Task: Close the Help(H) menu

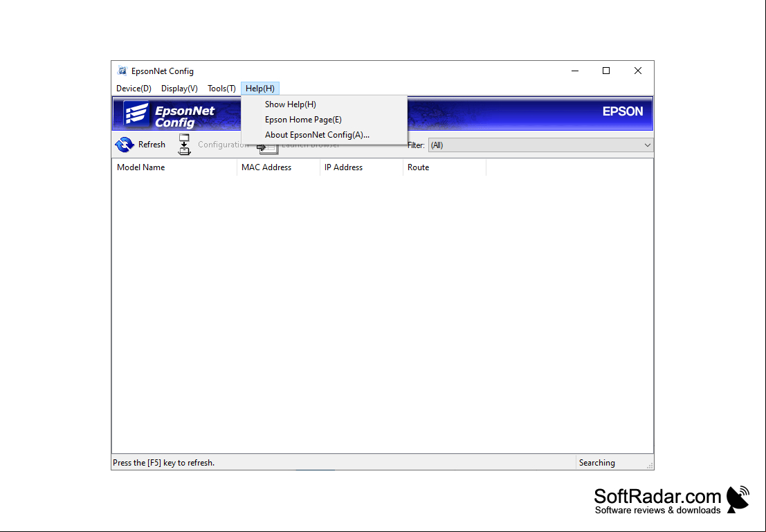Action: tap(260, 89)
